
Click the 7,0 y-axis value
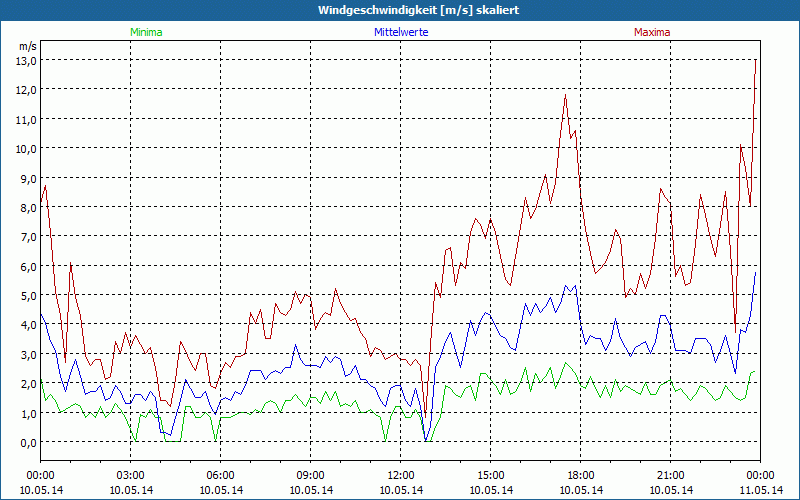pos(29,237)
